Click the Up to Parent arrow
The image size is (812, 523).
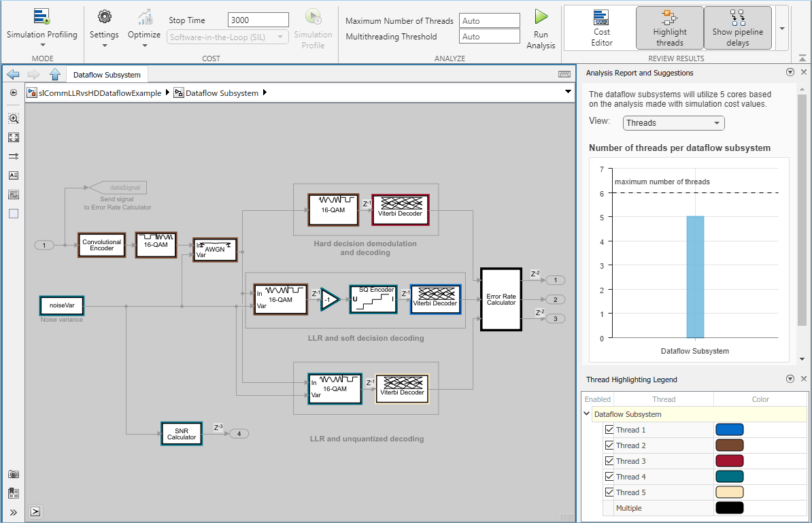pos(55,75)
